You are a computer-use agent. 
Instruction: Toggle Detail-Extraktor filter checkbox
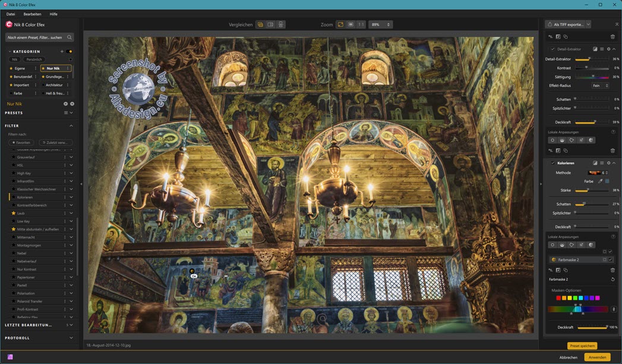pos(552,49)
